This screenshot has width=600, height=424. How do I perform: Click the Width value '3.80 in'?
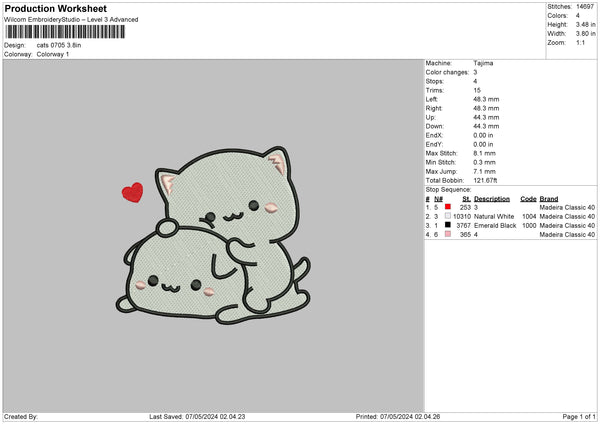[585, 34]
